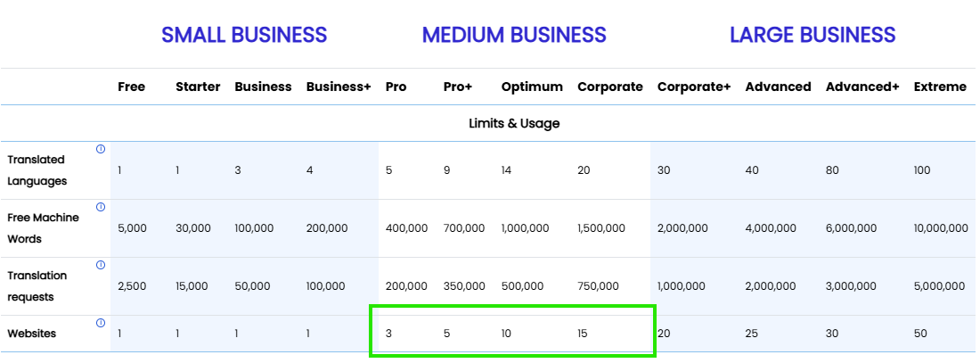Select the Advanced+ plan header
980x363 pixels.
pos(862,87)
